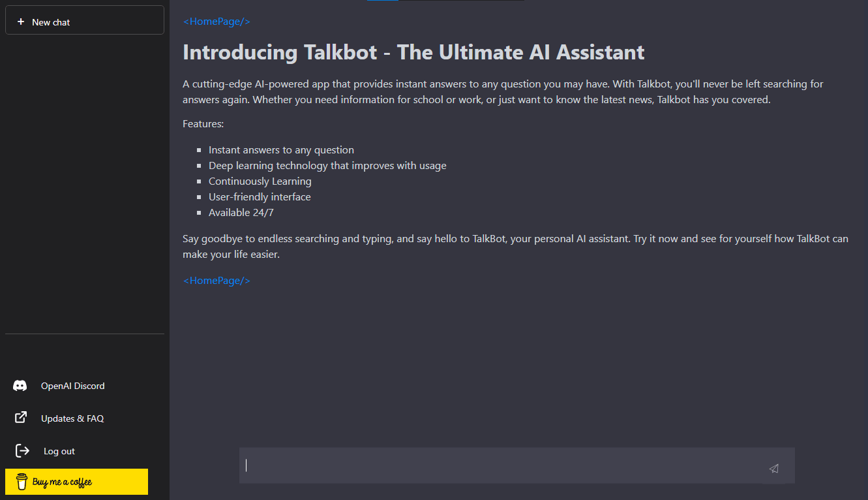Open Updates & FAQ
Image resolution: width=868 pixels, height=500 pixels.
[x=72, y=418]
